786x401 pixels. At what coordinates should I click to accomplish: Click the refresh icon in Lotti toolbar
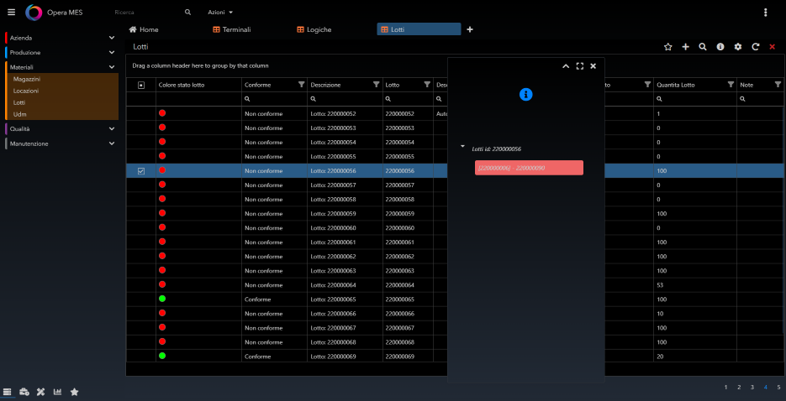(755, 47)
